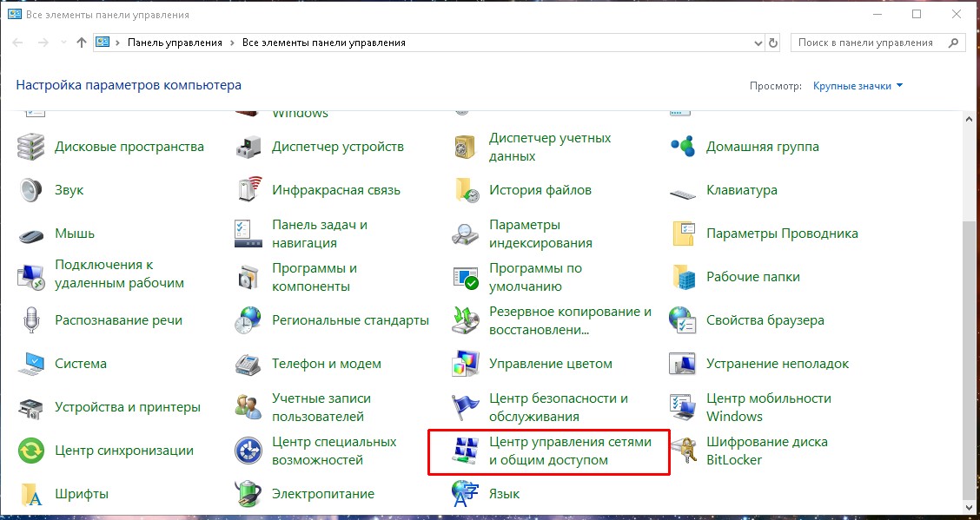
Task: Click the Рабочие папки link text
Action: [x=753, y=277]
